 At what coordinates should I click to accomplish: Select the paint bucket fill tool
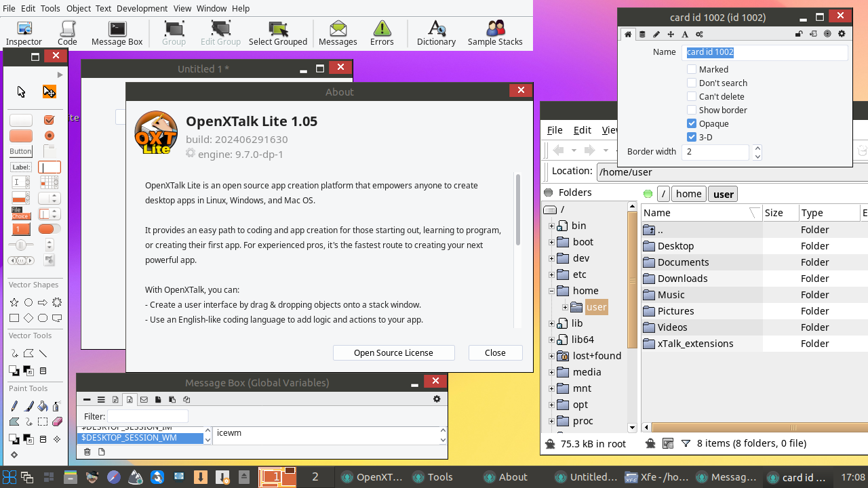click(43, 406)
